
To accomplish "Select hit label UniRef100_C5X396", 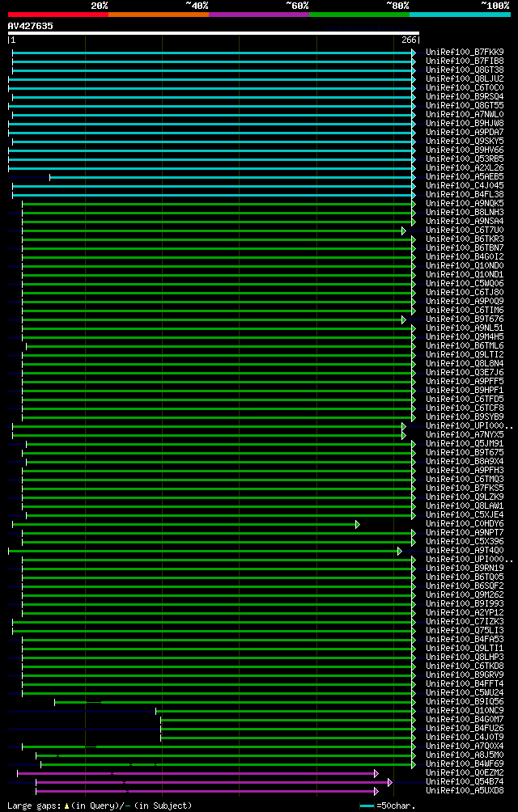I will [x=465, y=542].
